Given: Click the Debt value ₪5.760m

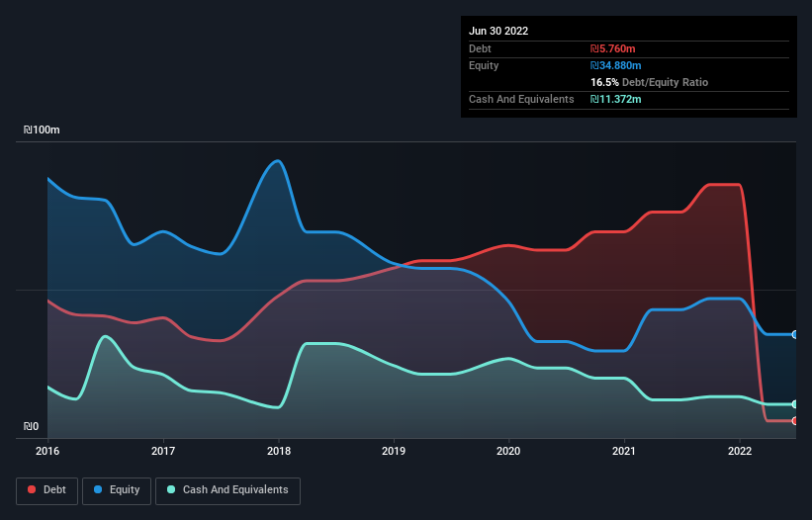Looking at the screenshot, I should (x=612, y=48).
